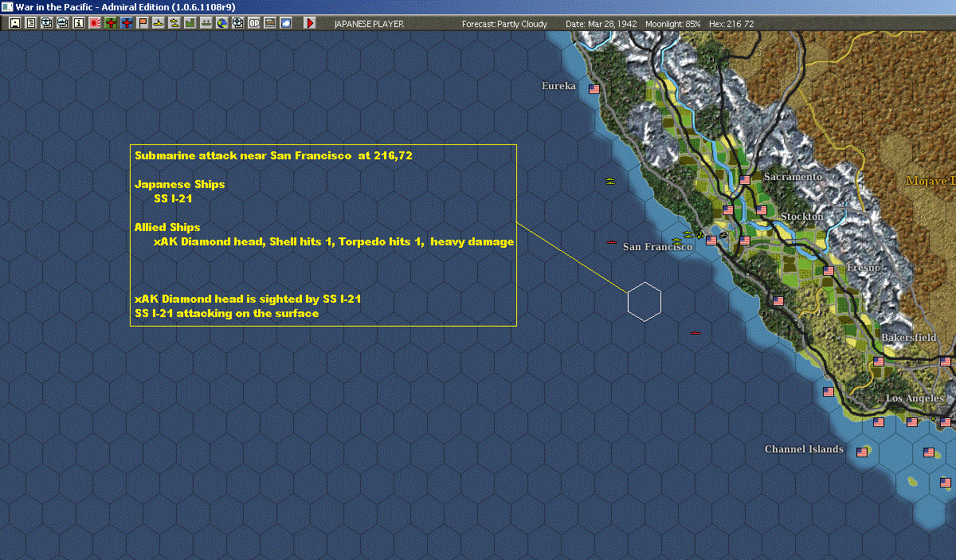Click the red play arrow button

(310, 23)
